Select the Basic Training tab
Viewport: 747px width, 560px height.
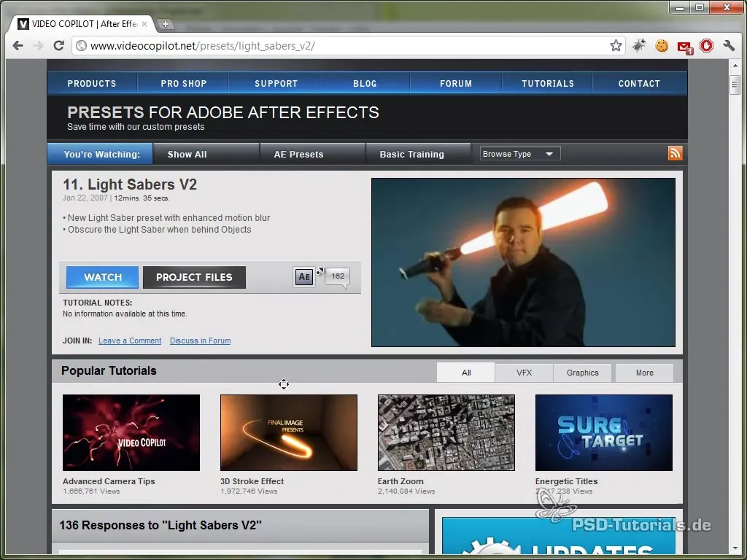click(418, 154)
